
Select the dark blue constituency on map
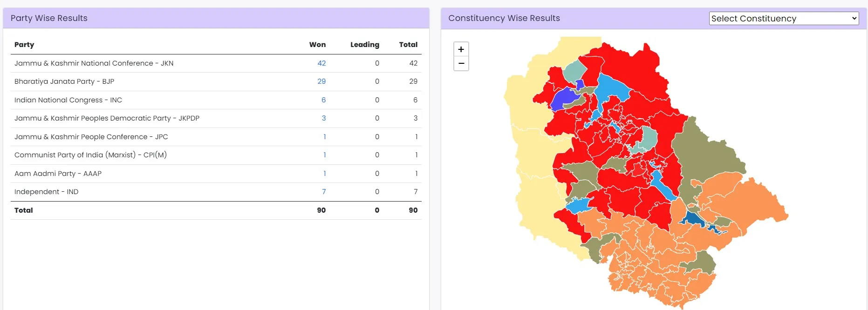pyautogui.click(x=692, y=218)
